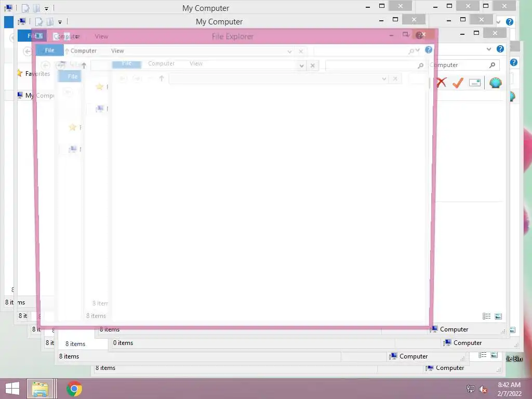This screenshot has width=532, height=399.
Task: Click the muted volume tray icon
Action: (x=483, y=389)
